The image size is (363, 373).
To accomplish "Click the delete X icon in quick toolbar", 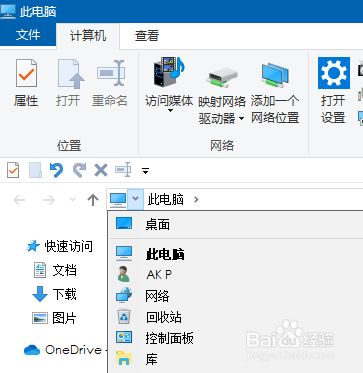I will pos(101,171).
